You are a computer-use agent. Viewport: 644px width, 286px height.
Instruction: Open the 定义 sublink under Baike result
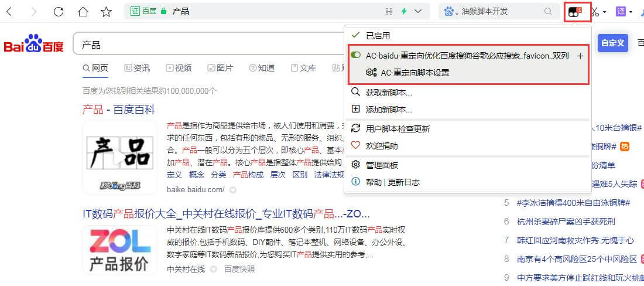[174, 175]
